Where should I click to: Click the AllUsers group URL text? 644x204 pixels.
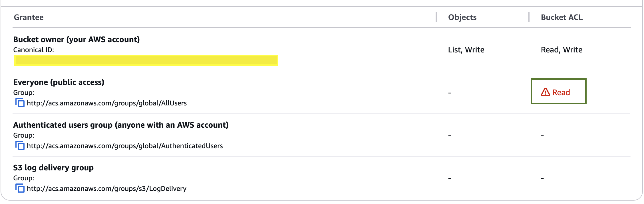[107, 103]
